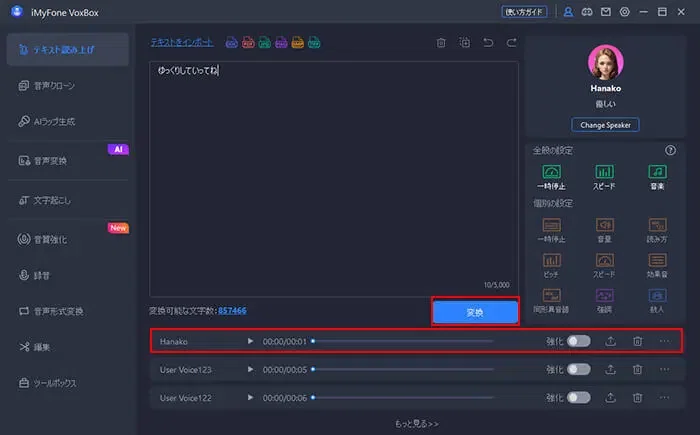Click the add-paragraph icon beside the undo arrow
This screenshot has width=700, height=435.
(x=465, y=42)
